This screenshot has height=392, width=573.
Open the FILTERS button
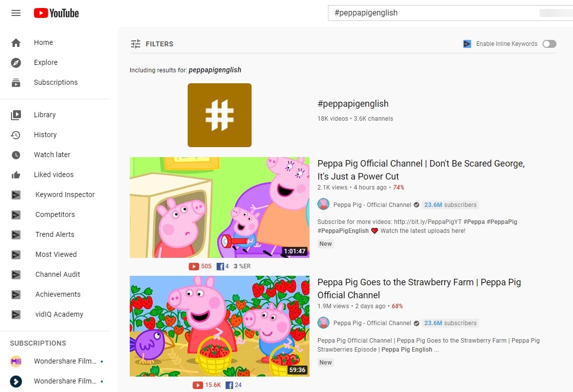[152, 44]
